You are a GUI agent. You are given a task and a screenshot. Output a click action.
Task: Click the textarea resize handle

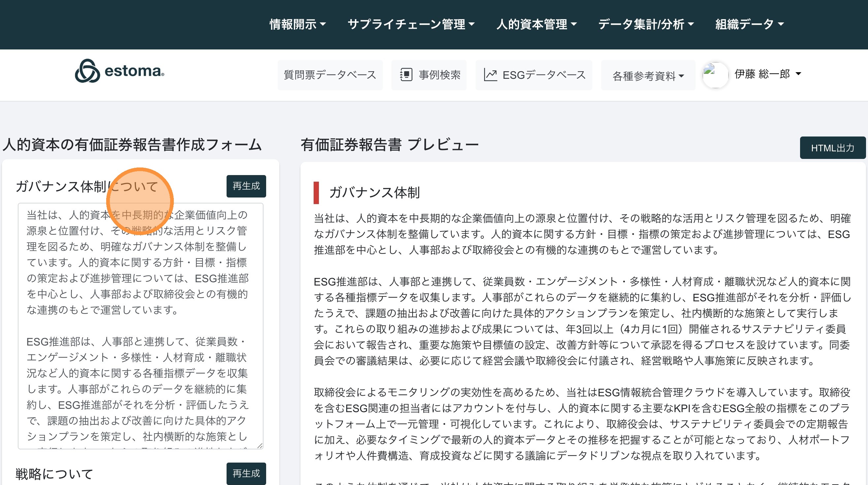[x=260, y=445]
